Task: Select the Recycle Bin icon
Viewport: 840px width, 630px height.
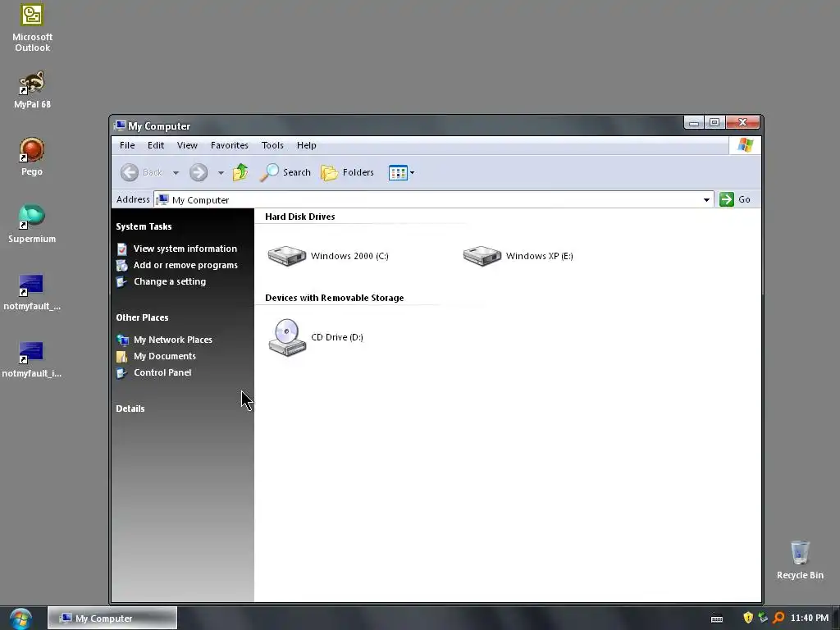Action: click(800, 559)
